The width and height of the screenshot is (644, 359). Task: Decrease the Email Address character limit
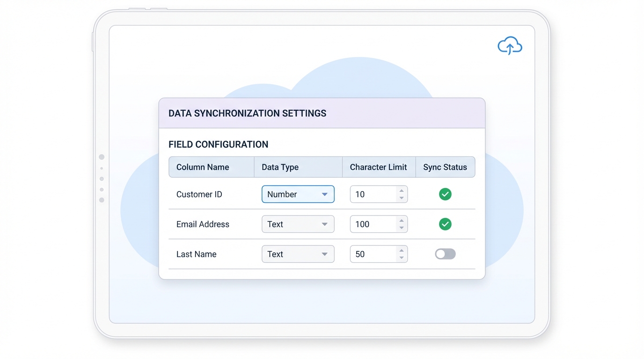coord(401,227)
